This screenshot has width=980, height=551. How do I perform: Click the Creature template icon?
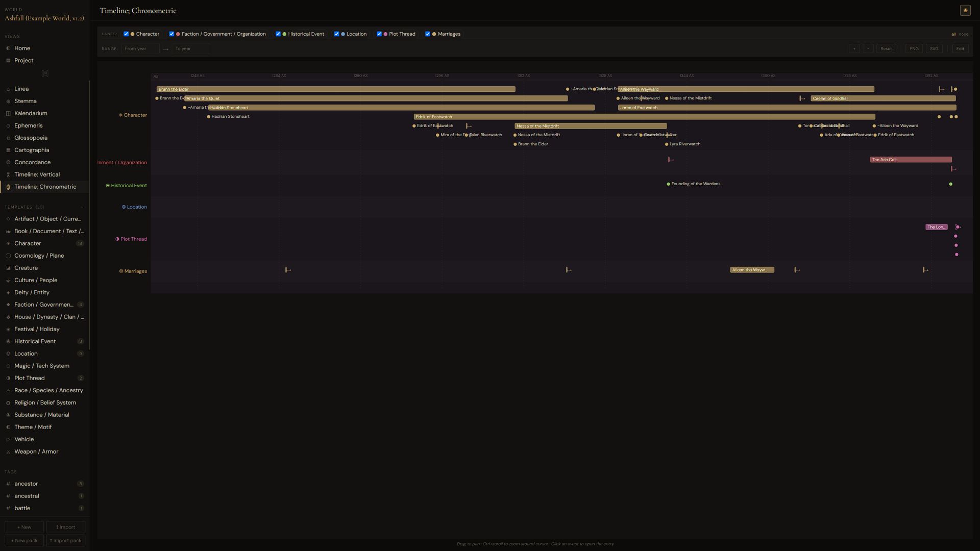8,268
